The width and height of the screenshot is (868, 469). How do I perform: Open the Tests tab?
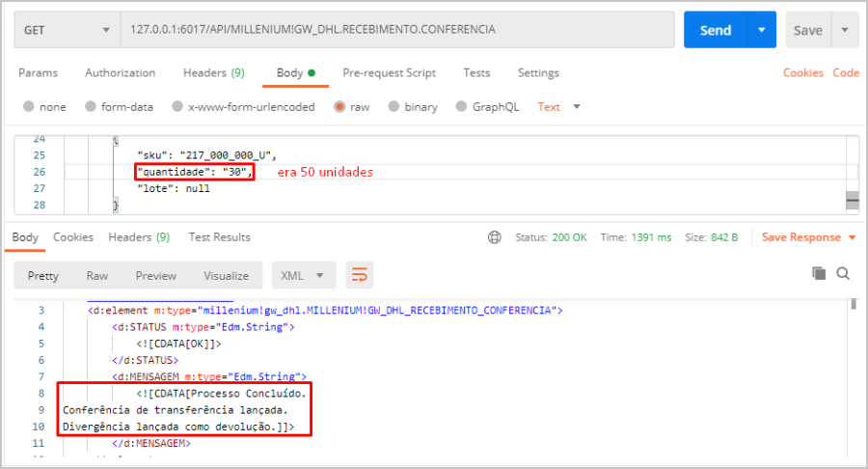[476, 72]
